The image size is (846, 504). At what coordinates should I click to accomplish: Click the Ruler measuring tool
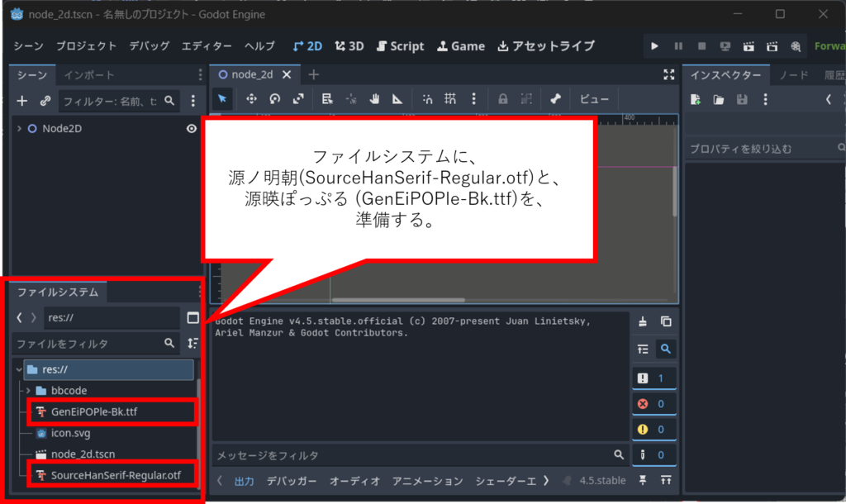(397, 99)
